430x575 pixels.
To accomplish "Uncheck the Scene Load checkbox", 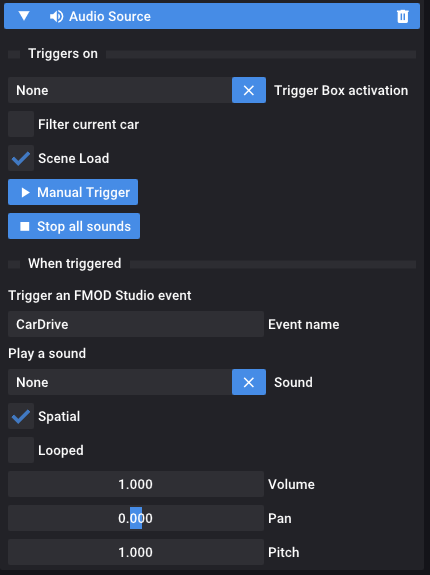I will (x=21, y=158).
